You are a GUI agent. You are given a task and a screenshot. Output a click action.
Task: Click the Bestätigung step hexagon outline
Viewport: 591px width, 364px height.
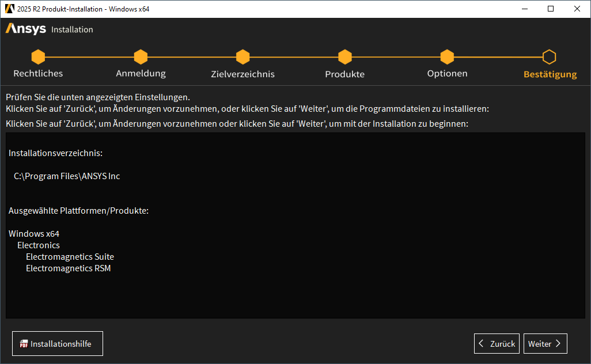tap(549, 57)
